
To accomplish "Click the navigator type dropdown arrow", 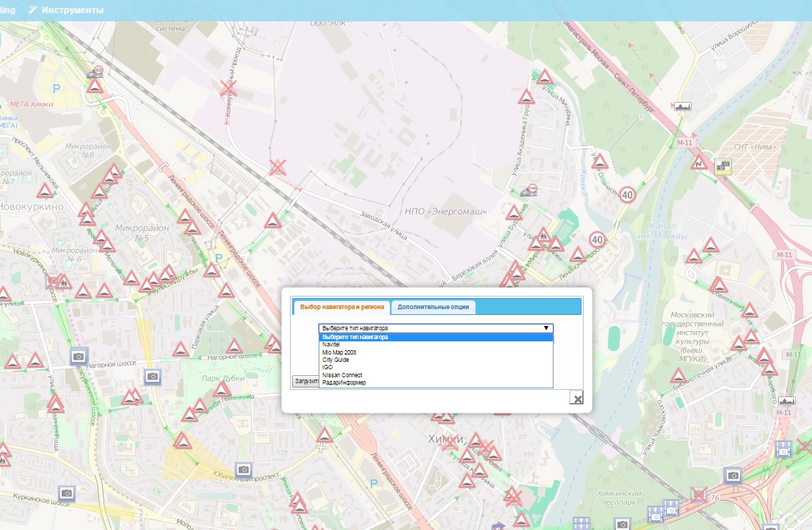I will coord(545,328).
